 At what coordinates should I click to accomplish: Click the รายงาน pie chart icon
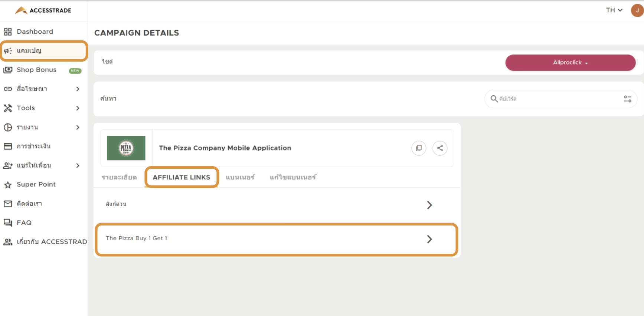click(8, 127)
